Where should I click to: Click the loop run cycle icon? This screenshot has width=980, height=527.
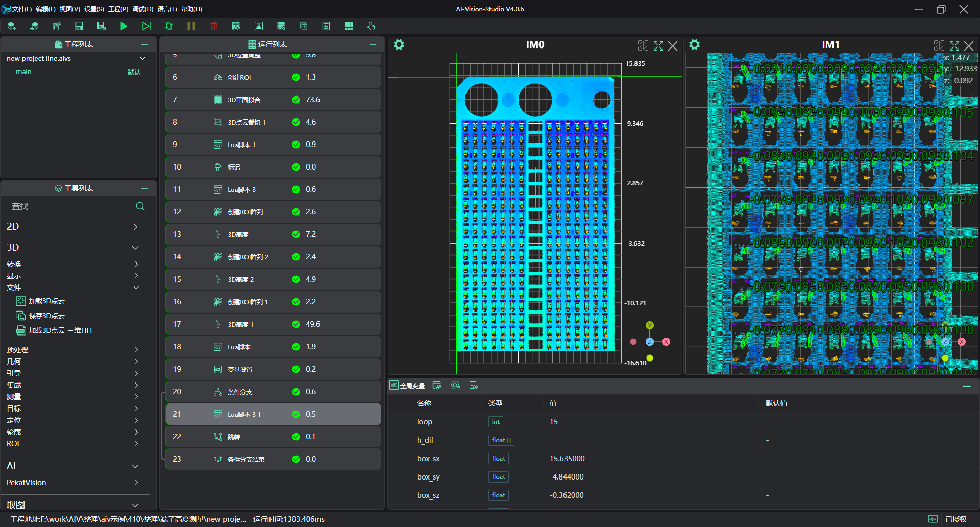click(x=169, y=26)
